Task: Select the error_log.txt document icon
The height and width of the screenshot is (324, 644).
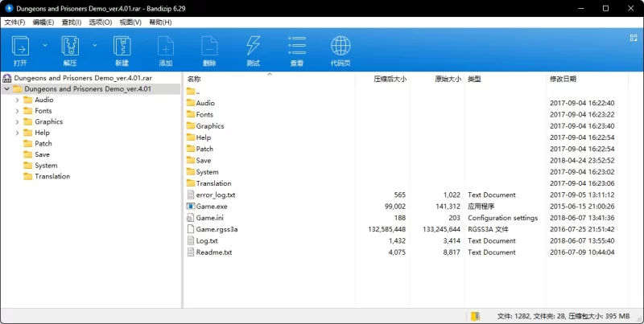Action: (191, 195)
